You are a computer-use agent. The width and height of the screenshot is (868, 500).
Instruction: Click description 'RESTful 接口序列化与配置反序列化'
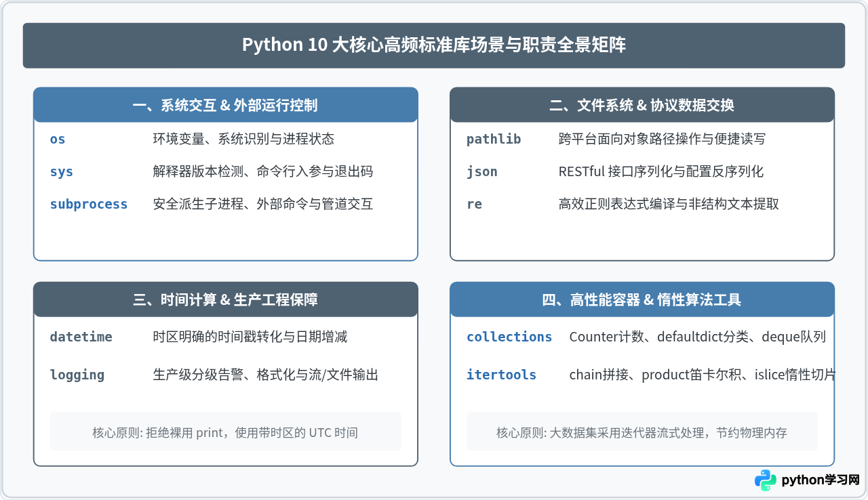pos(661,171)
